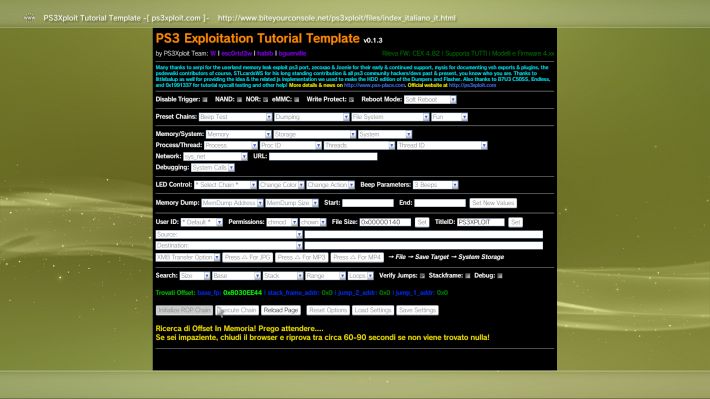This screenshot has height=399, width=710.
Task: Click the Save Settings button
Action: (x=417, y=310)
